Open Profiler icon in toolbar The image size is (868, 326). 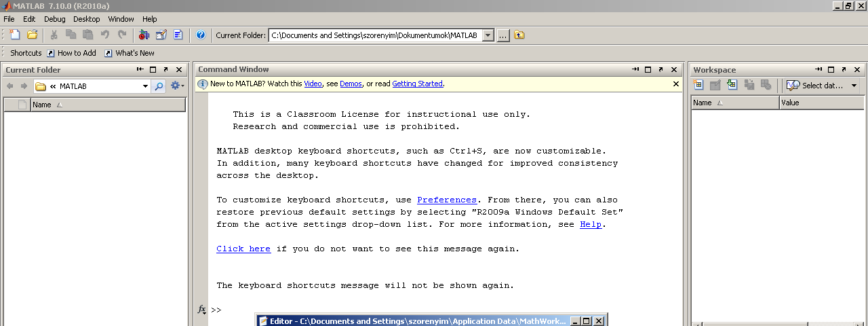tap(178, 35)
